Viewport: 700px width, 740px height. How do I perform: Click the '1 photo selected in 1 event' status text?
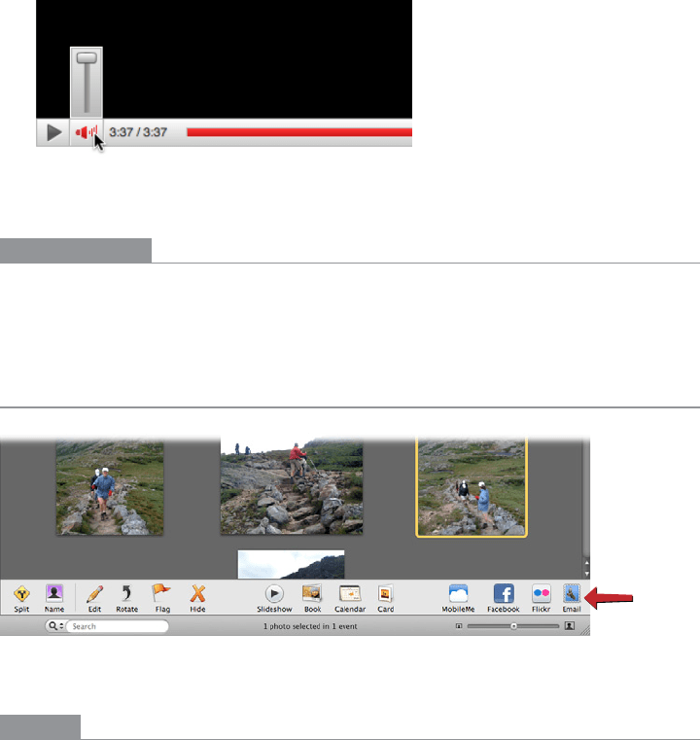310,626
